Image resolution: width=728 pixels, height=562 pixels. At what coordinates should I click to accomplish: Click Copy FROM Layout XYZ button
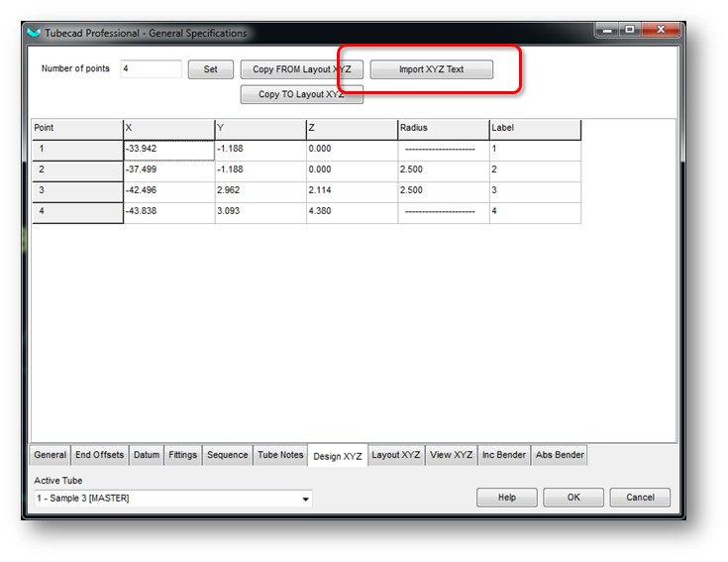(302, 69)
